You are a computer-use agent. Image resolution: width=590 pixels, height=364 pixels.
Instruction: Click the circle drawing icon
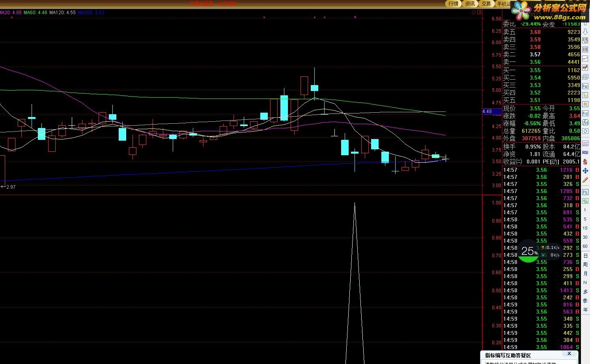(585, 132)
